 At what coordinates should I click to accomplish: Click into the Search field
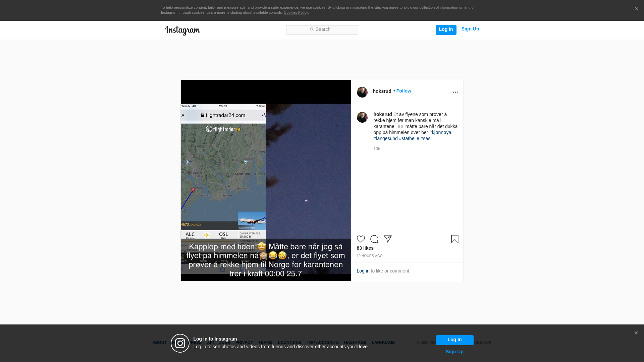(322, 29)
